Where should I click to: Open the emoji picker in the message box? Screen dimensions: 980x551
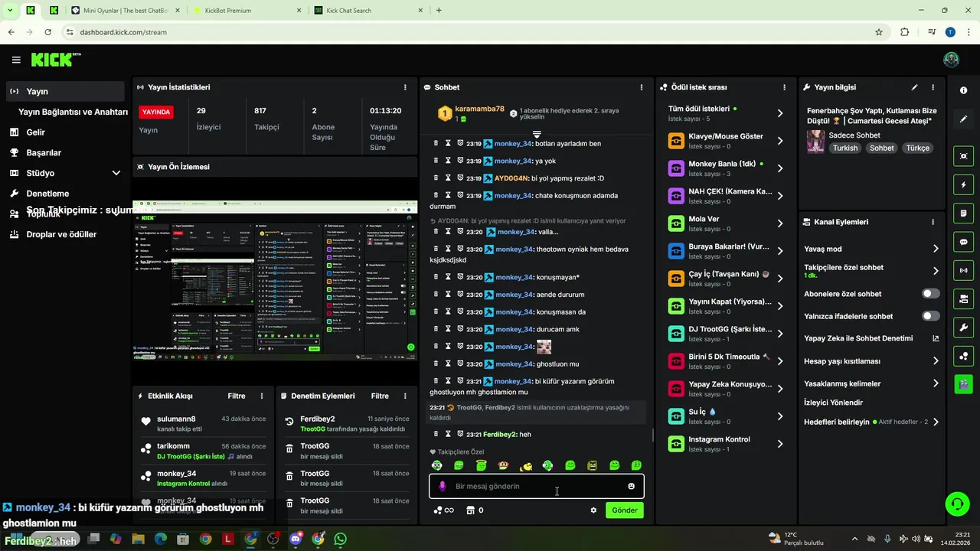point(631,486)
